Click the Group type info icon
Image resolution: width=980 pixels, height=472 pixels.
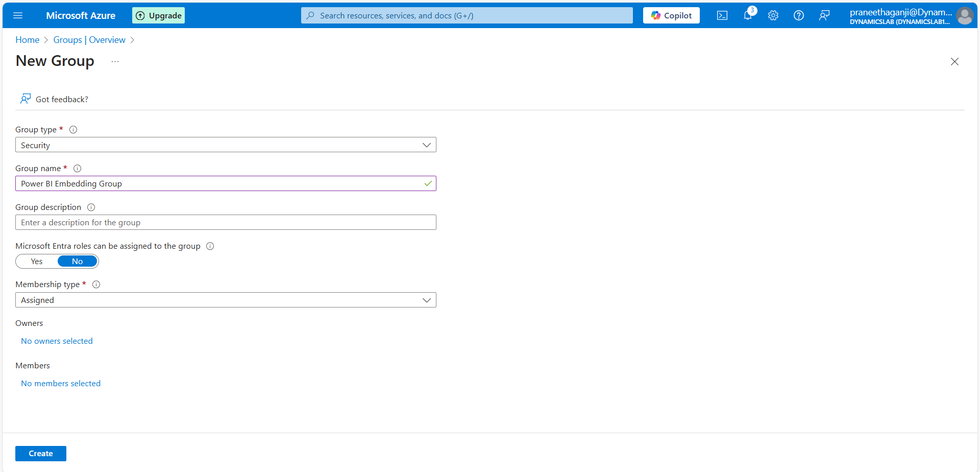click(x=73, y=130)
